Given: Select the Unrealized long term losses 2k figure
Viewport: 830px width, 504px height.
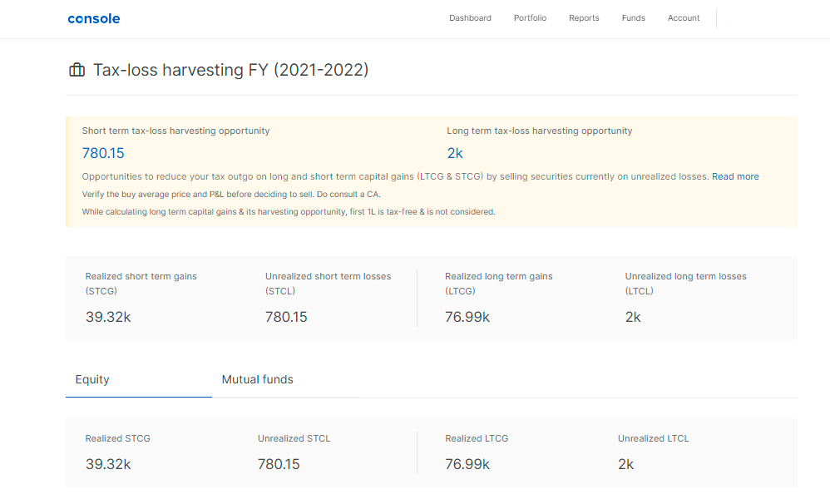Looking at the screenshot, I should (633, 317).
